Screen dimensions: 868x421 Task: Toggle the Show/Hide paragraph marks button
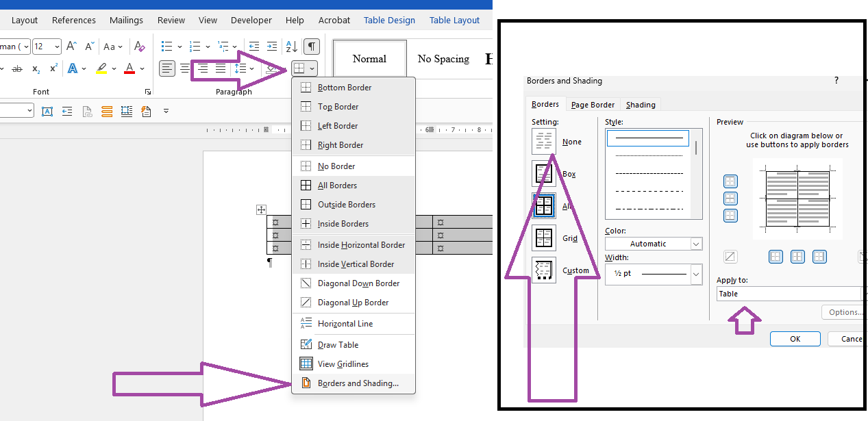click(312, 47)
